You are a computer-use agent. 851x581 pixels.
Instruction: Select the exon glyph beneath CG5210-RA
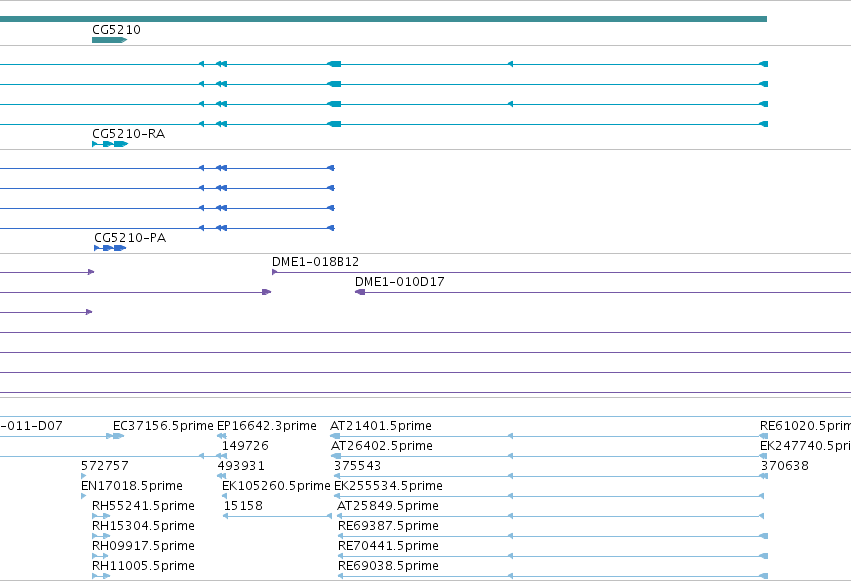pyautogui.click(x=110, y=144)
